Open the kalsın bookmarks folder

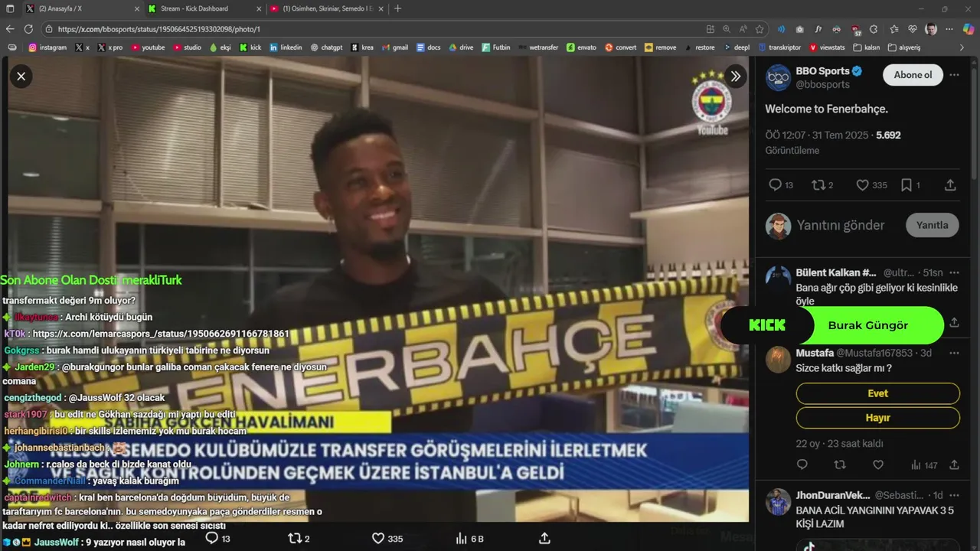click(866, 47)
